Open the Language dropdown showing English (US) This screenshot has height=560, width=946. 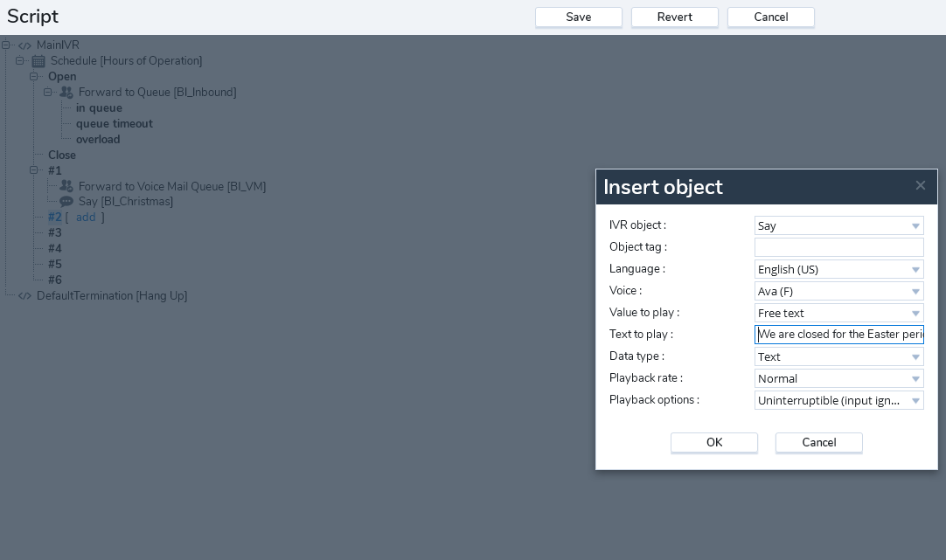(x=838, y=269)
